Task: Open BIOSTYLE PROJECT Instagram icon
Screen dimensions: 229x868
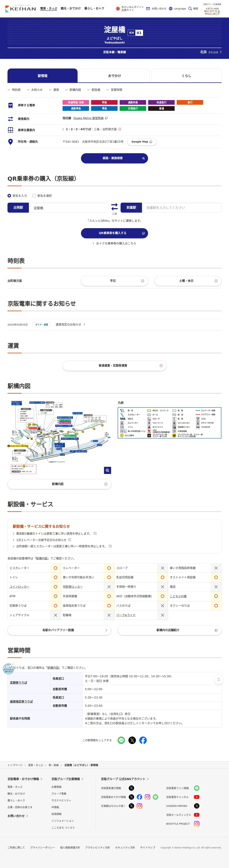Action: click(x=197, y=824)
